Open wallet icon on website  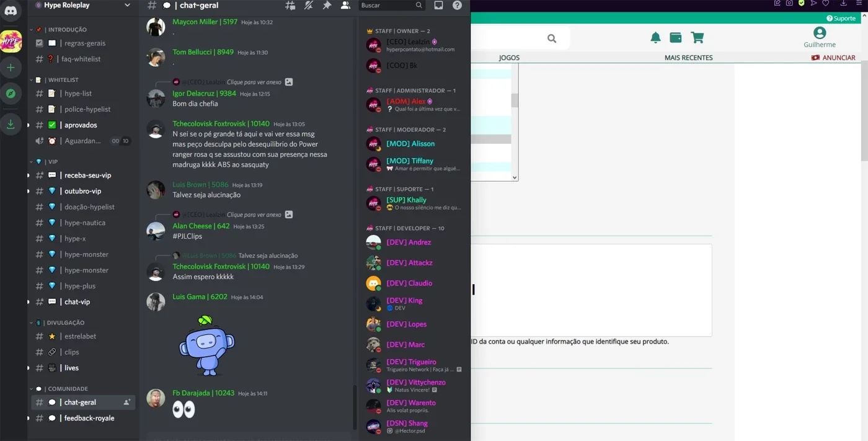[676, 38]
